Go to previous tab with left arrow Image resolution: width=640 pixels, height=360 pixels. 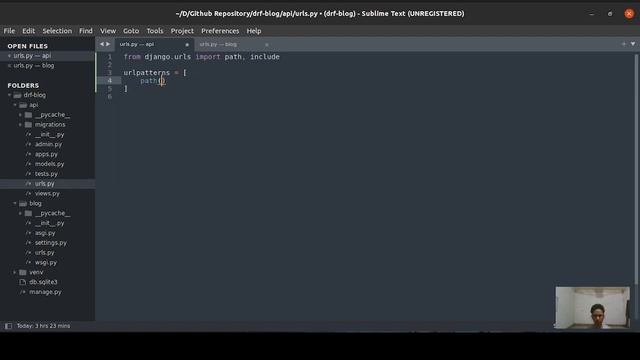point(102,44)
